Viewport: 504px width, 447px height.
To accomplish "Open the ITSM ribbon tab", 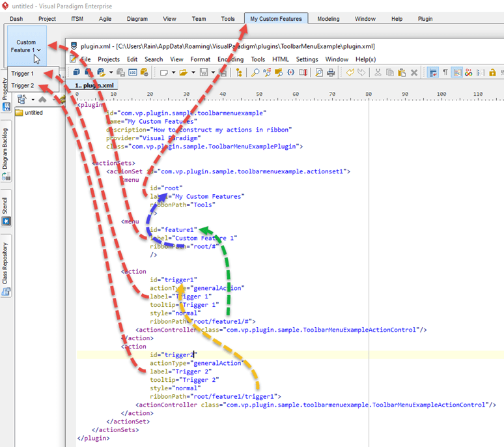I will [x=77, y=19].
